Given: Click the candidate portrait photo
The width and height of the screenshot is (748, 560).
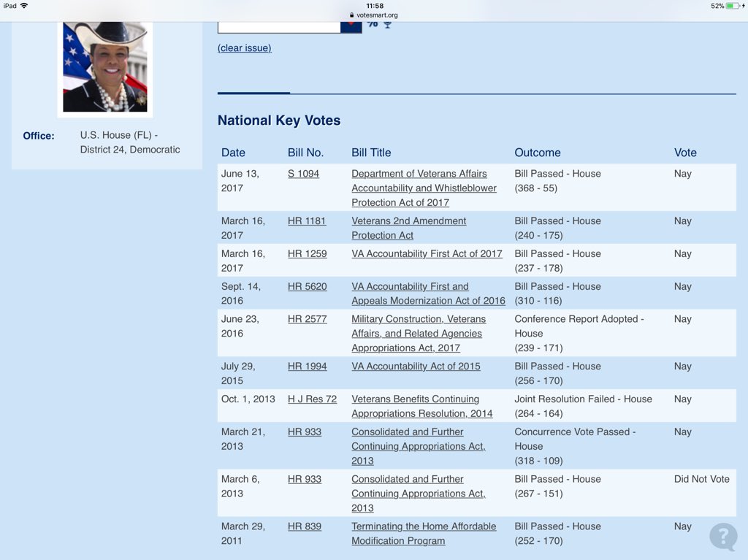Looking at the screenshot, I should (105, 66).
